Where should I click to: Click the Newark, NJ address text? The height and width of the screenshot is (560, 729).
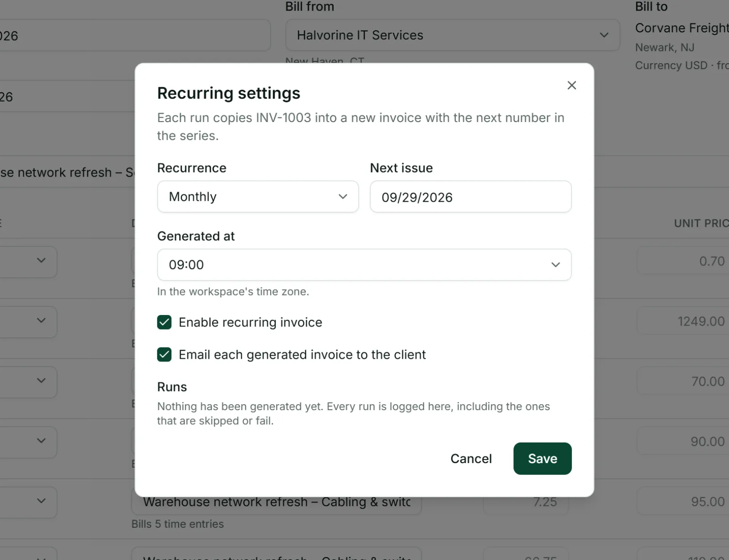pos(665,47)
